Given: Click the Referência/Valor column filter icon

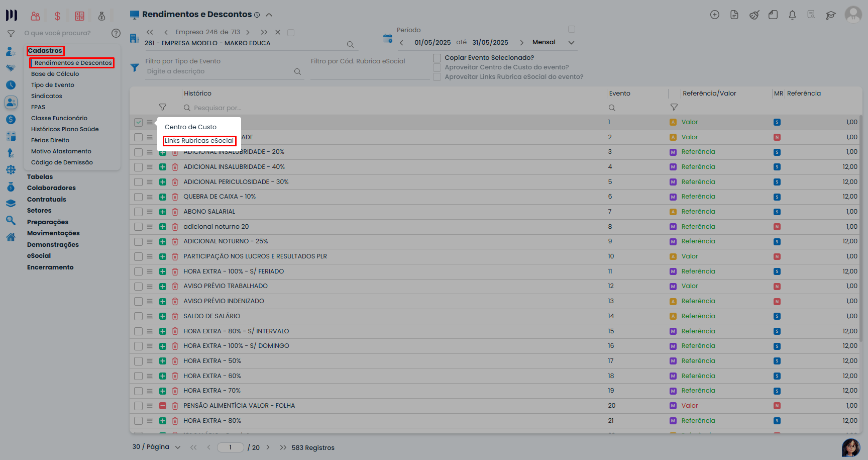Looking at the screenshot, I should [x=674, y=107].
